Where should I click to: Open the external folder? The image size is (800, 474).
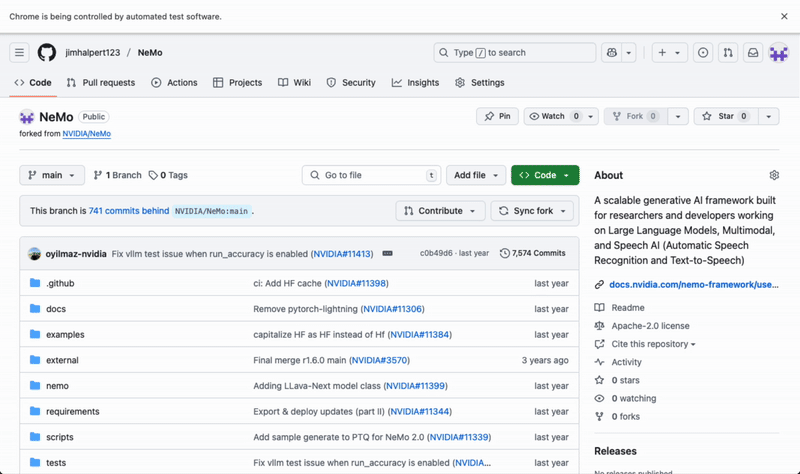(62, 360)
